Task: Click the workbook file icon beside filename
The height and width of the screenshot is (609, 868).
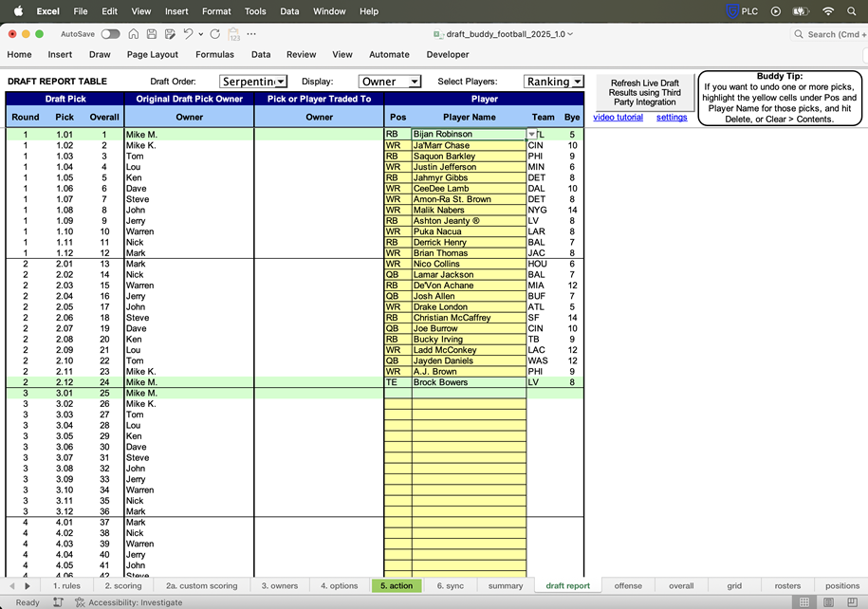Action: coord(438,34)
